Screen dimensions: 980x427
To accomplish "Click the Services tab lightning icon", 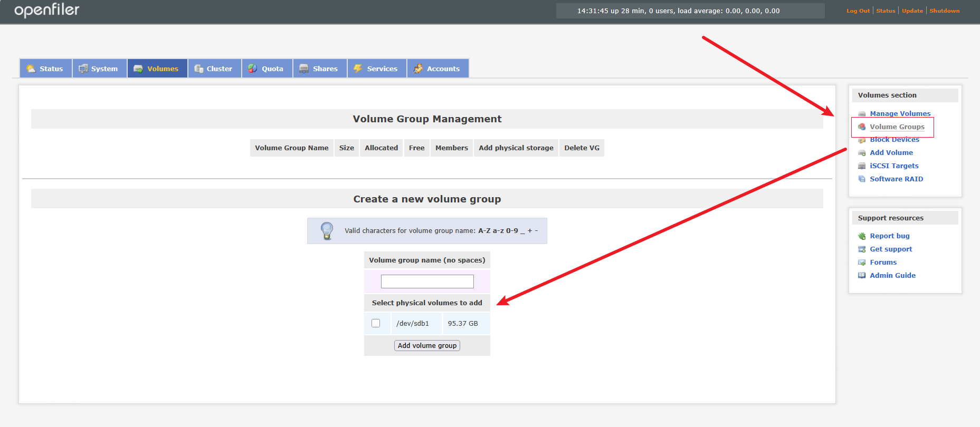I will click(358, 69).
